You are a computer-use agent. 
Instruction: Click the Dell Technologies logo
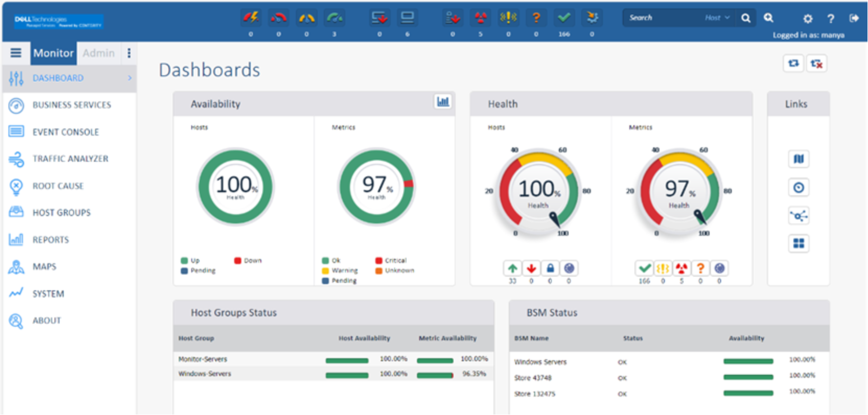point(58,21)
